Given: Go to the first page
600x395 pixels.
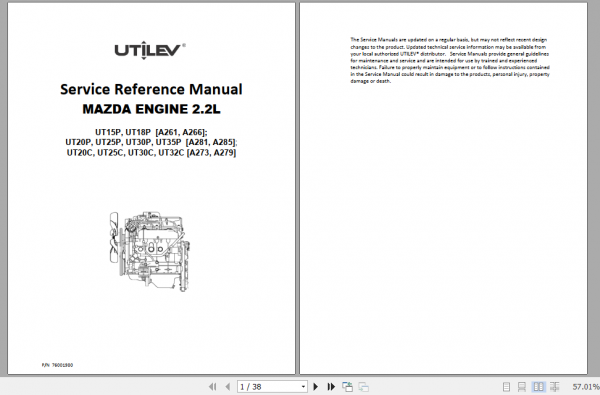Looking at the screenshot, I should (212, 387).
